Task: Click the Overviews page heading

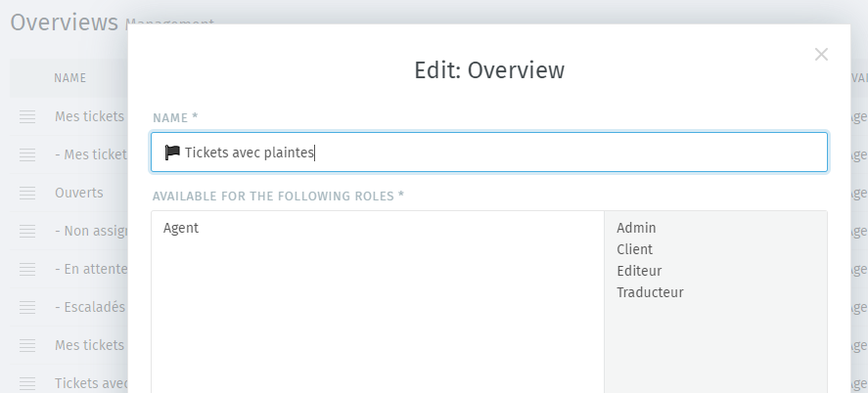Action: tap(65, 22)
